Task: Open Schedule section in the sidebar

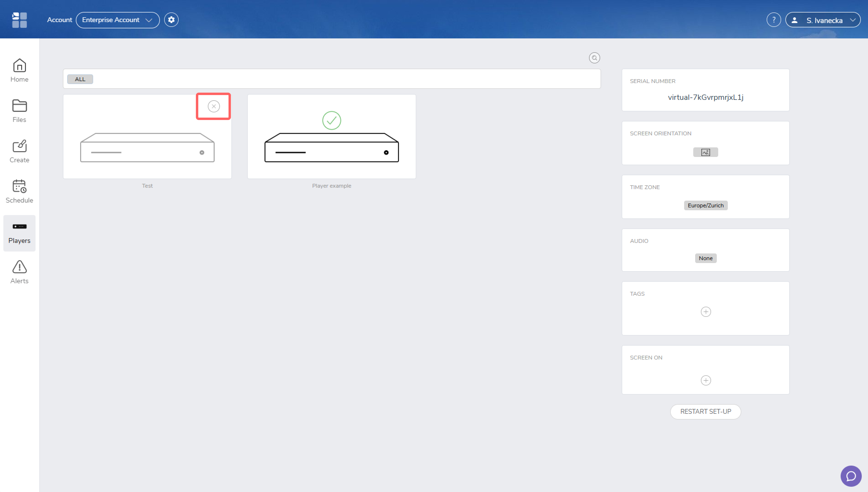Action: point(19,191)
